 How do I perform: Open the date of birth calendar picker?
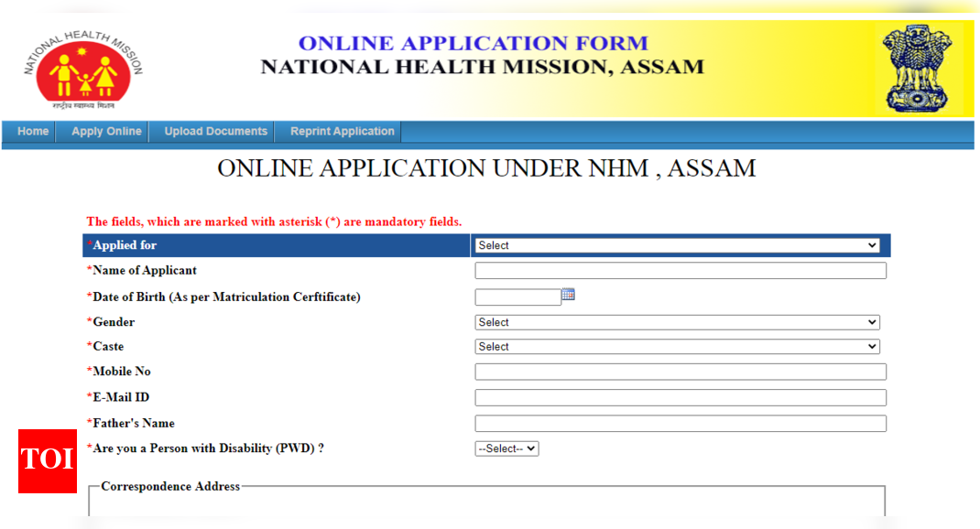(568, 295)
